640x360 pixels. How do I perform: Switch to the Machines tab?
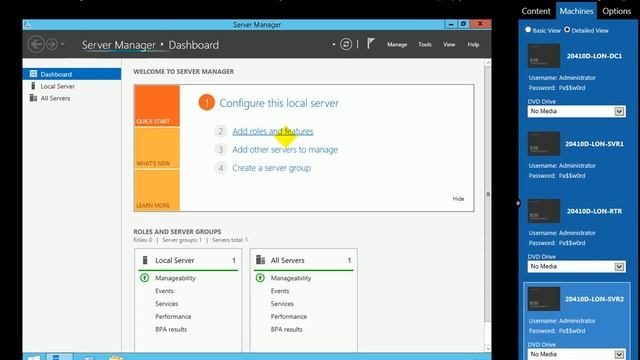pos(576,11)
